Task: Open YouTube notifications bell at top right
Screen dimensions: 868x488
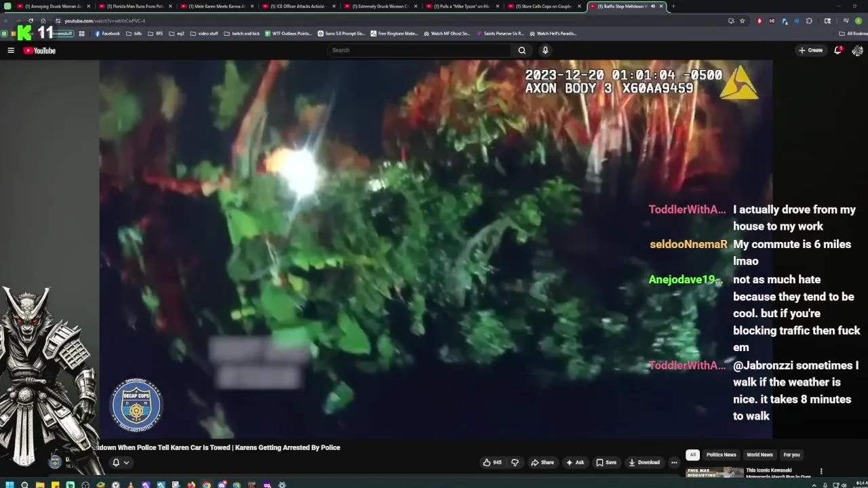Action: pos(838,50)
